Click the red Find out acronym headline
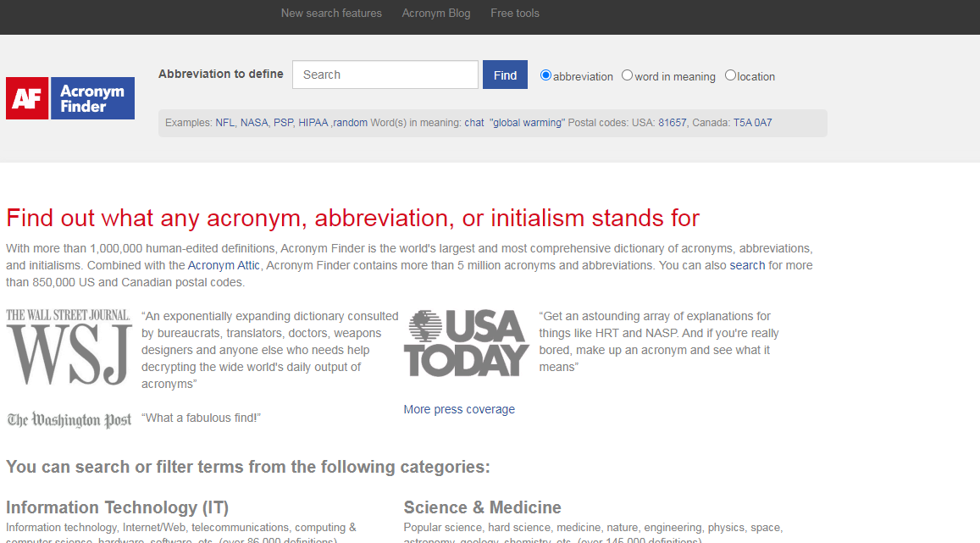Screen dimensions: 980x543 point(352,218)
